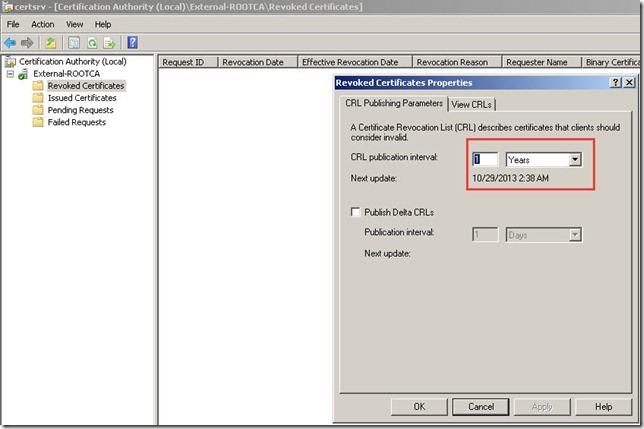This screenshot has height=429, width=644.
Task: Enable the Publish Delta CRLs checkbox
Action: pyautogui.click(x=357, y=212)
